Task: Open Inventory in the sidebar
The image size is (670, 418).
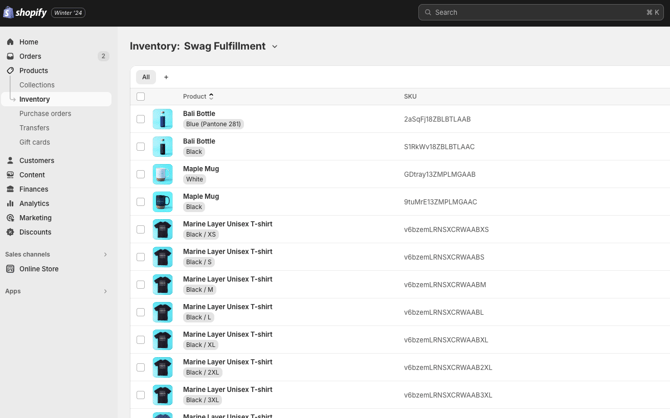Action: pos(56,99)
